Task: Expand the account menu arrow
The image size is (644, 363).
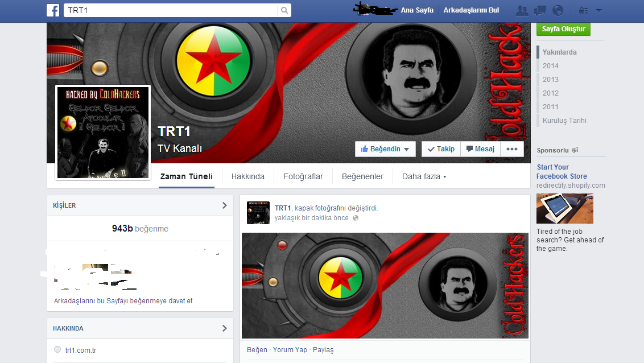Action: pos(599,11)
